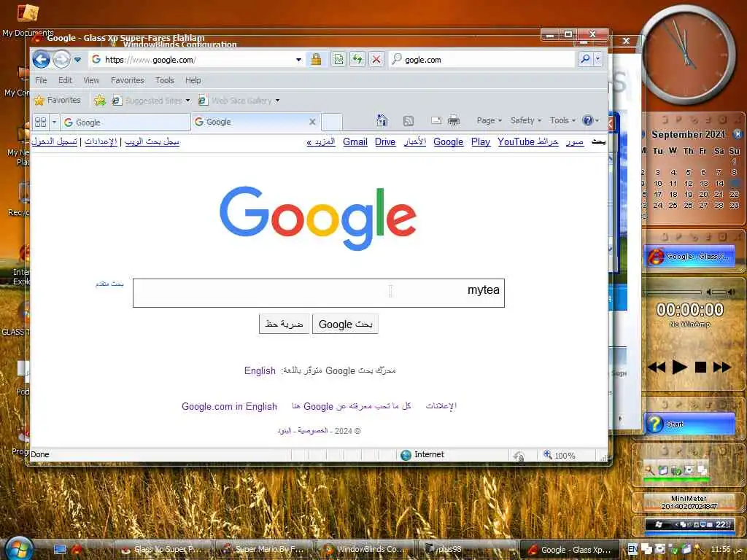Click the sidebar Start help button
This screenshot has height=560, width=747.
(689, 424)
